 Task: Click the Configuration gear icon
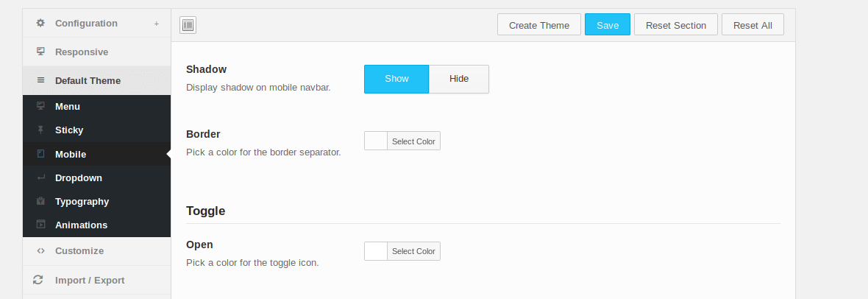(40, 24)
